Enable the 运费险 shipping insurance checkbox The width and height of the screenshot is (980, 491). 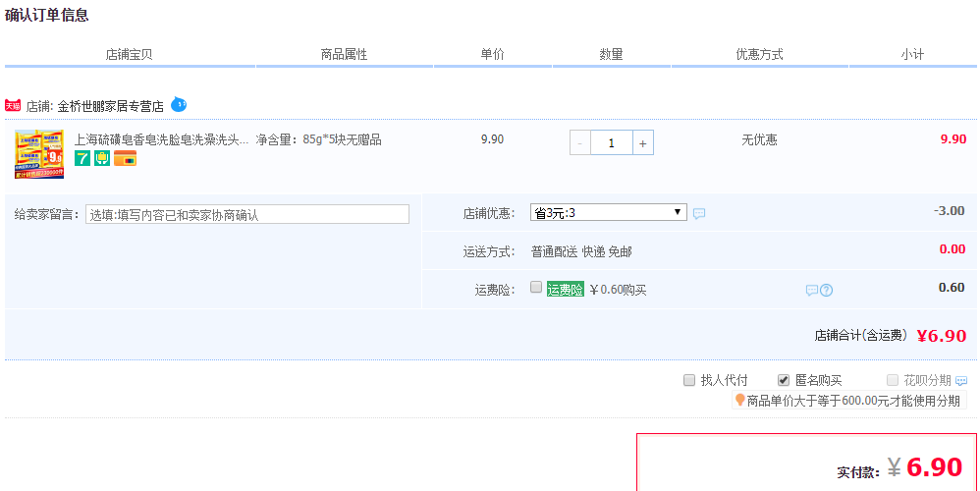pos(535,288)
